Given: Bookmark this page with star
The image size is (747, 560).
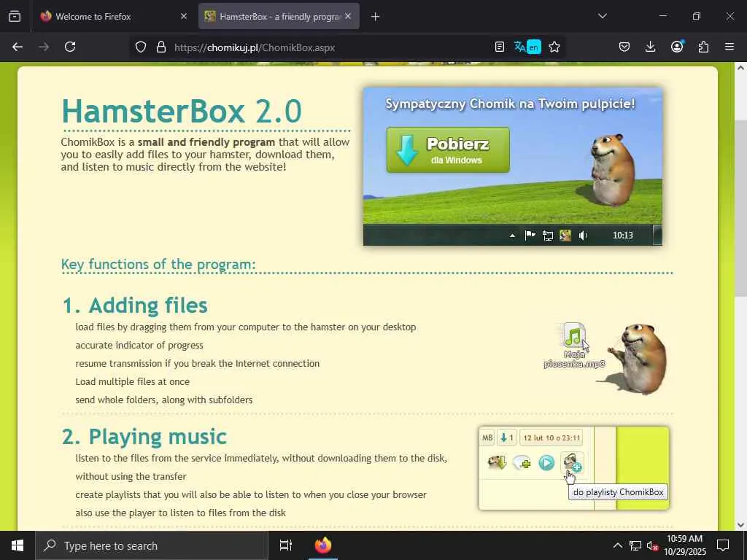Looking at the screenshot, I should point(554,47).
